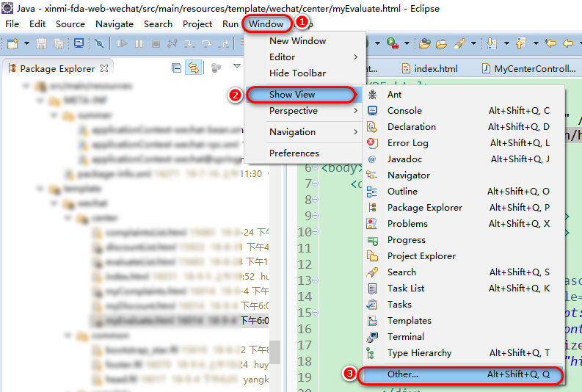Collapse code fold at line 6
Viewport: 582px width, 392px height.
click(315, 167)
